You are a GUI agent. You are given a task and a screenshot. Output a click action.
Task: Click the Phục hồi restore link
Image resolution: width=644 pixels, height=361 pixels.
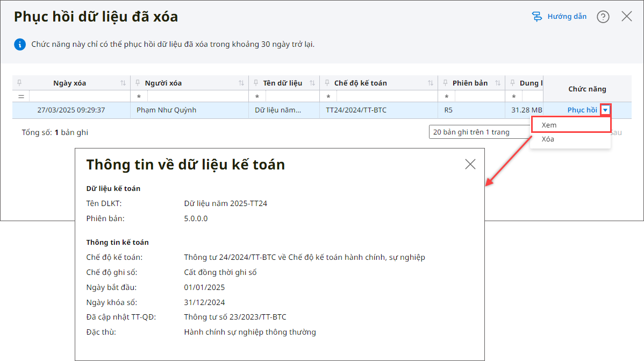(582, 110)
